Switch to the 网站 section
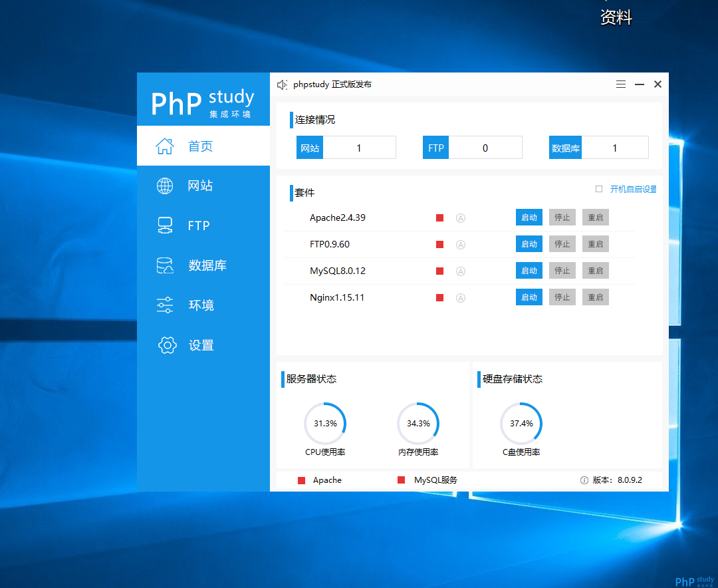This screenshot has width=718, height=588. pos(203,186)
